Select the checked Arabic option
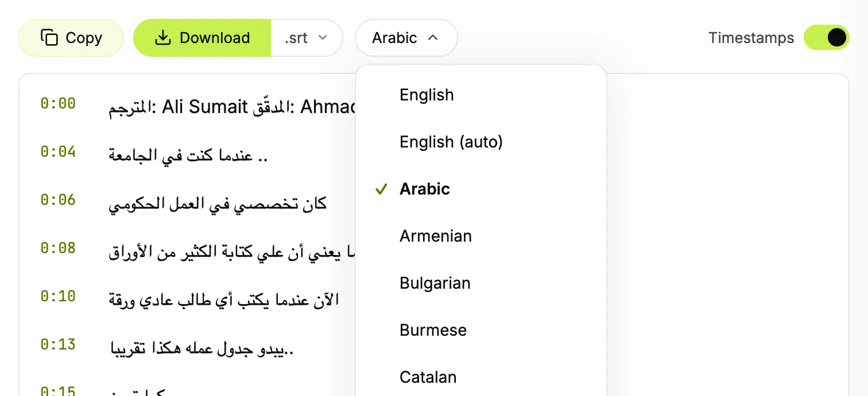The height and width of the screenshot is (396, 868). (x=481, y=189)
